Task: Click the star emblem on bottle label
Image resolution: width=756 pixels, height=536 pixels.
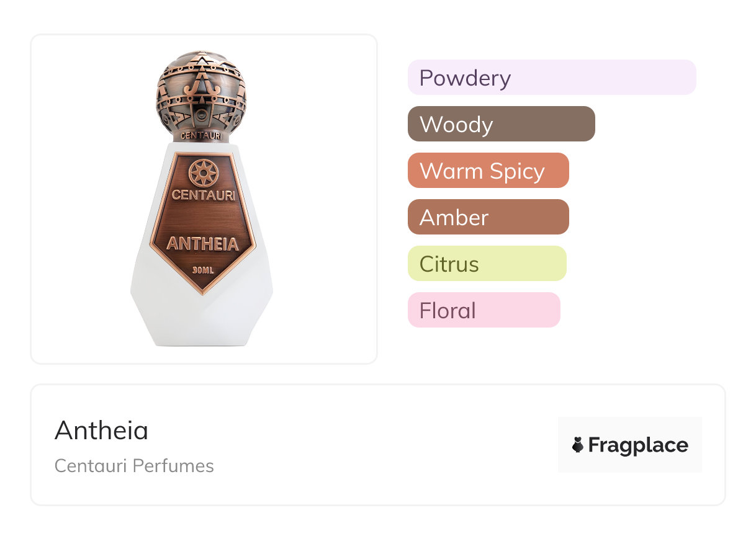Action: click(202, 173)
